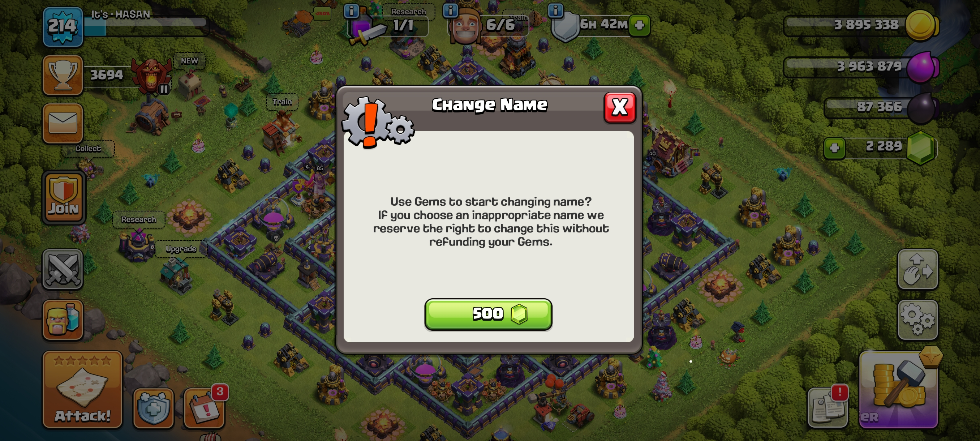Show builder 6/6 info icon
The image size is (980, 441).
point(451,10)
